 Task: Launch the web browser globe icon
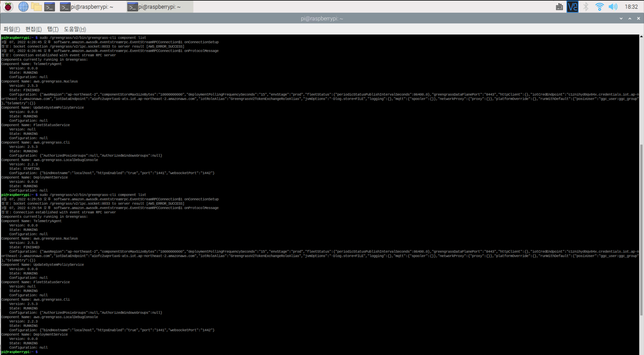click(23, 7)
